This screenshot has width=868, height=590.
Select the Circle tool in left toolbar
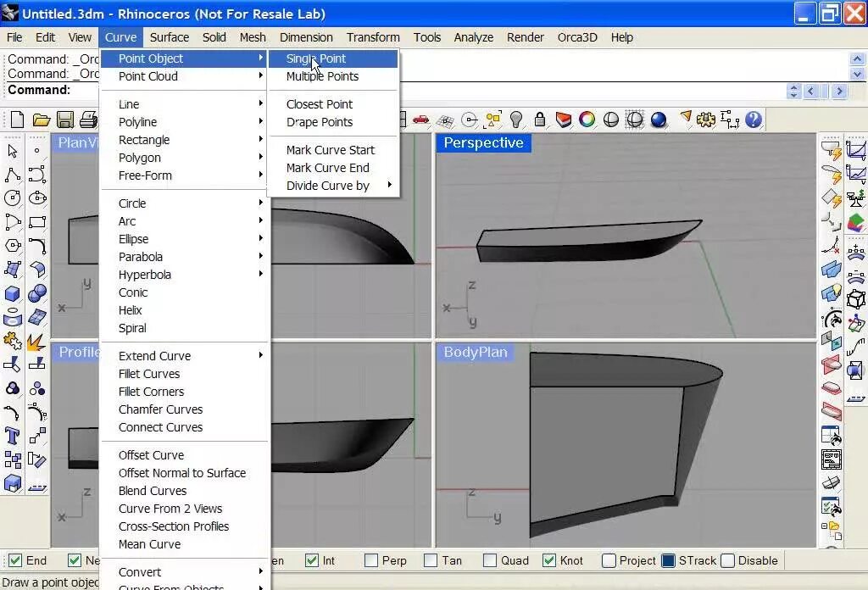(x=13, y=198)
